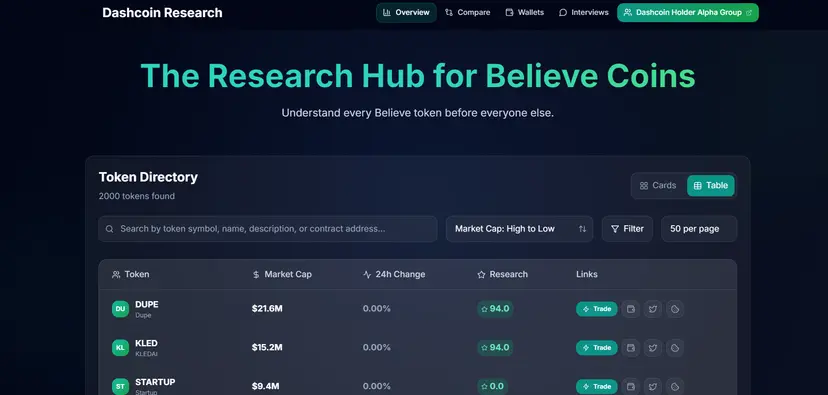828x395 pixels.
Task: Click Trade button for STARTUP
Action: [597, 386]
